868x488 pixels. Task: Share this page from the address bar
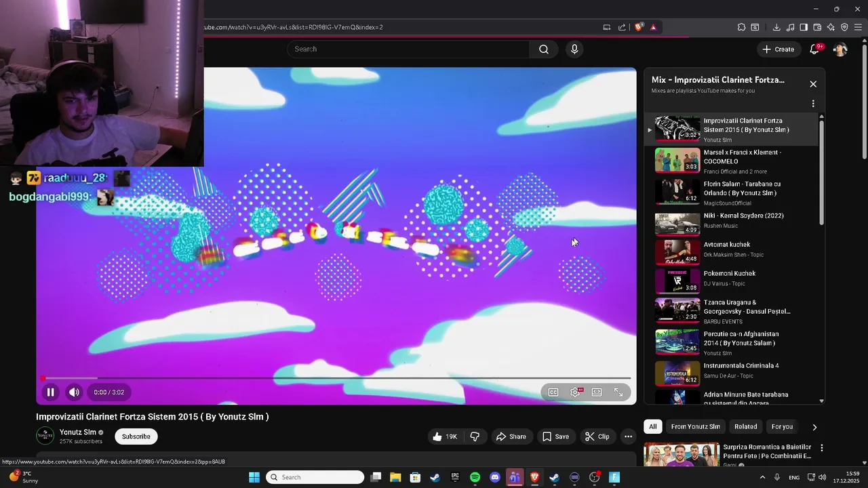pyautogui.click(x=622, y=27)
